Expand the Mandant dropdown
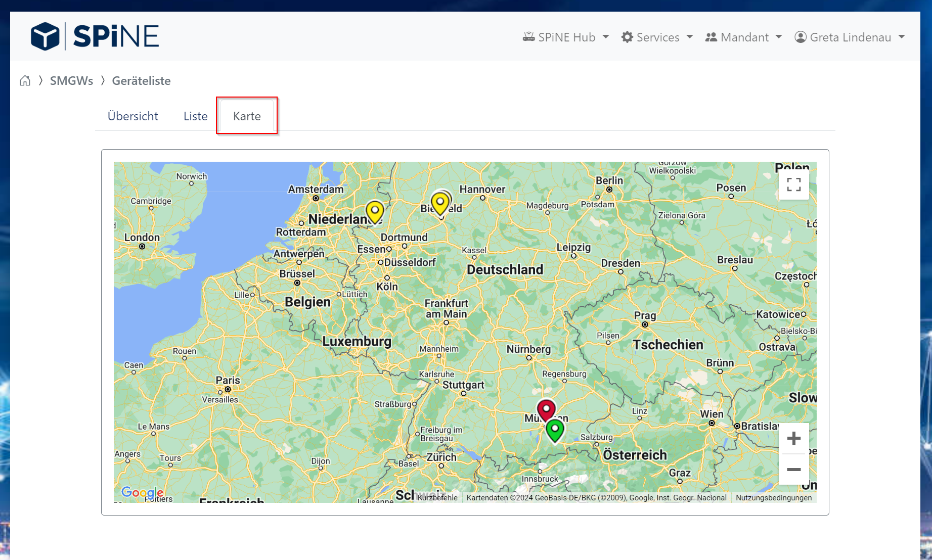This screenshot has width=932, height=560. pyautogui.click(x=743, y=37)
